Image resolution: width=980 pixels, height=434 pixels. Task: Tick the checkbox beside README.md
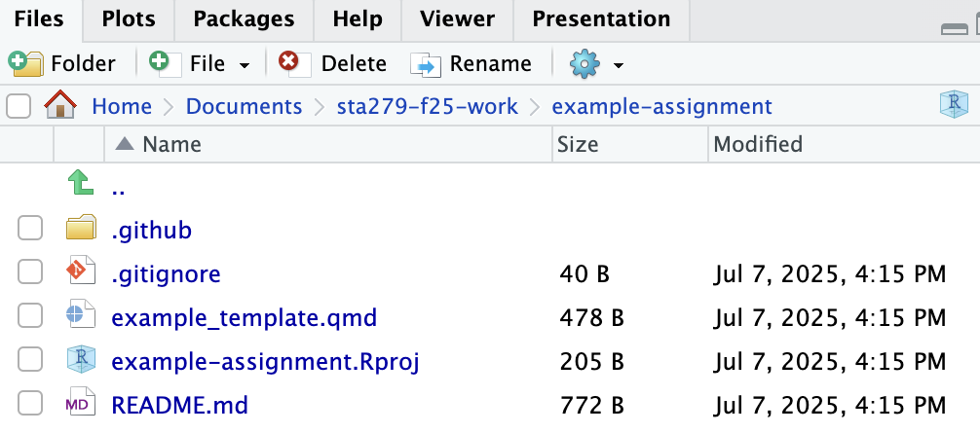coord(31,403)
